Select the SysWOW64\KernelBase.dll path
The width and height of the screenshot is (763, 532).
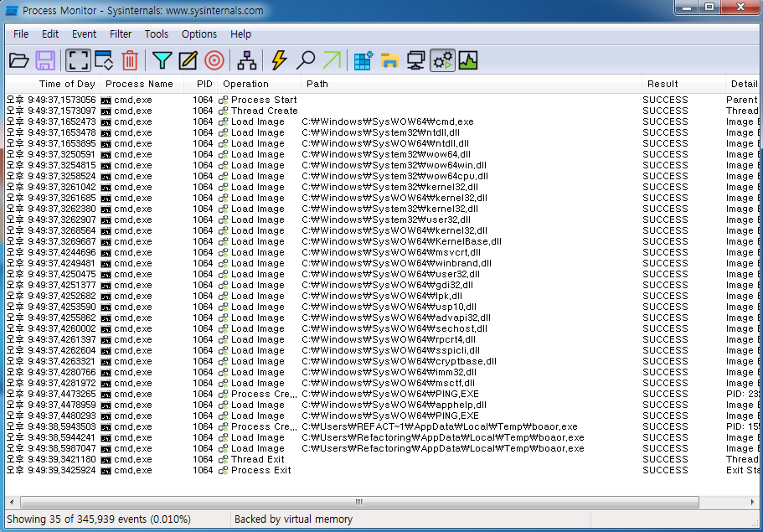401,241
